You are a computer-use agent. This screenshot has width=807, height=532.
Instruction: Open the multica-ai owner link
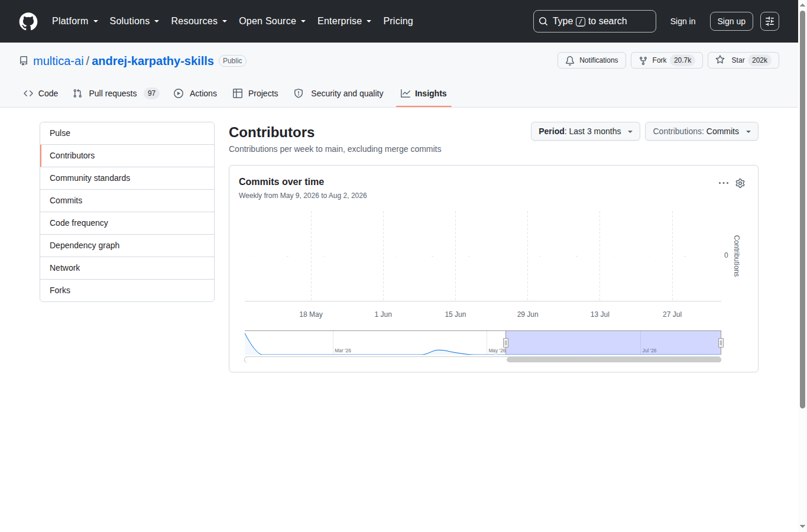click(x=59, y=61)
